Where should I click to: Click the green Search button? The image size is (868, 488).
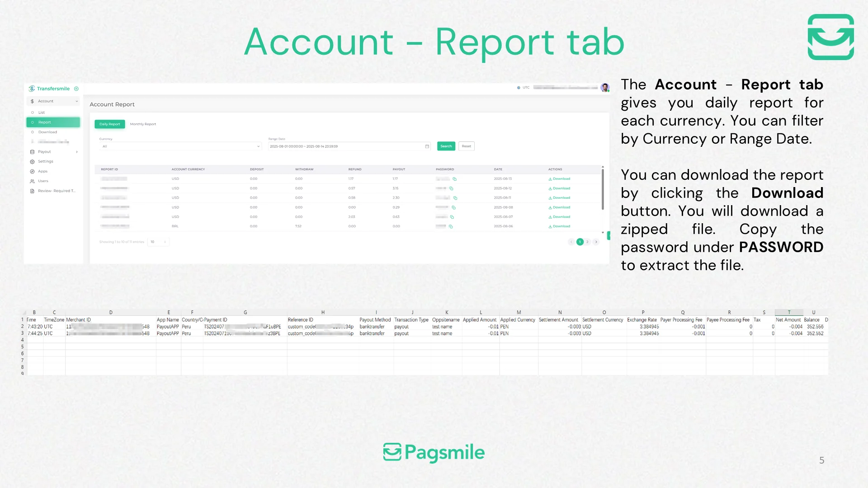click(x=446, y=146)
